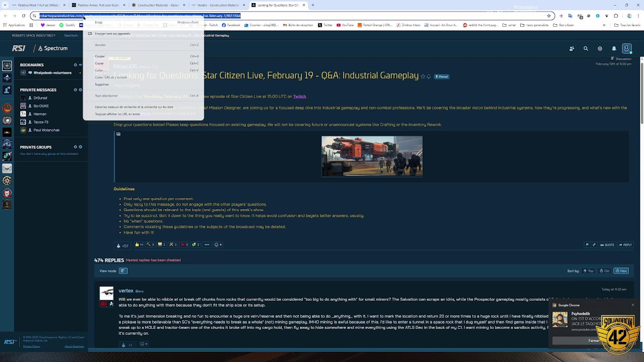Copy the post link with the chain icon

(594, 245)
